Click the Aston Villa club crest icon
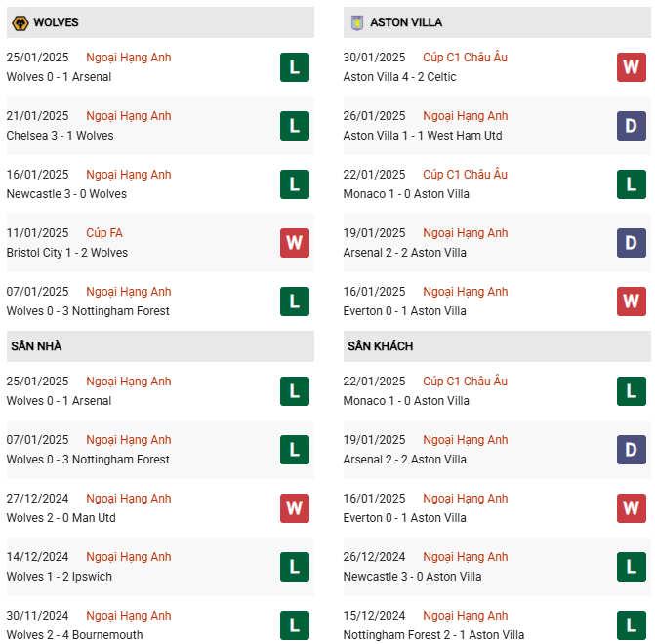 [356, 22]
